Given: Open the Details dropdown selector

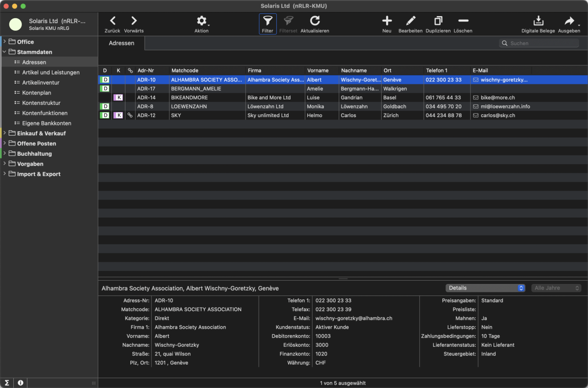Looking at the screenshot, I should click(485, 288).
